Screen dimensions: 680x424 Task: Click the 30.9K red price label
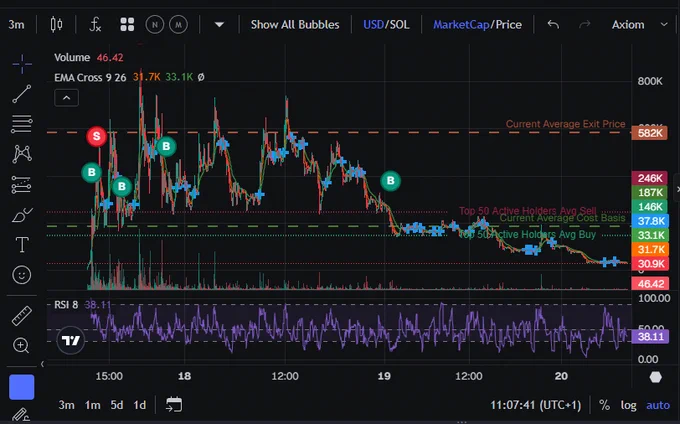(x=650, y=264)
